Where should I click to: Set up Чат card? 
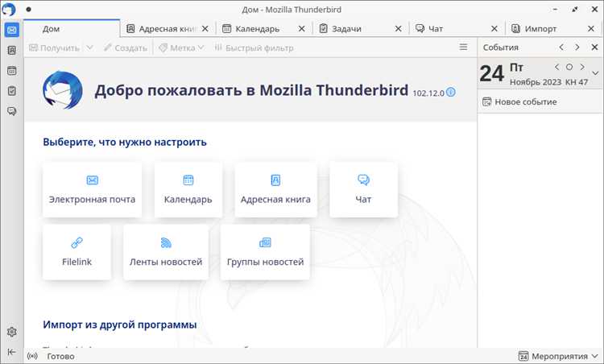(363, 189)
